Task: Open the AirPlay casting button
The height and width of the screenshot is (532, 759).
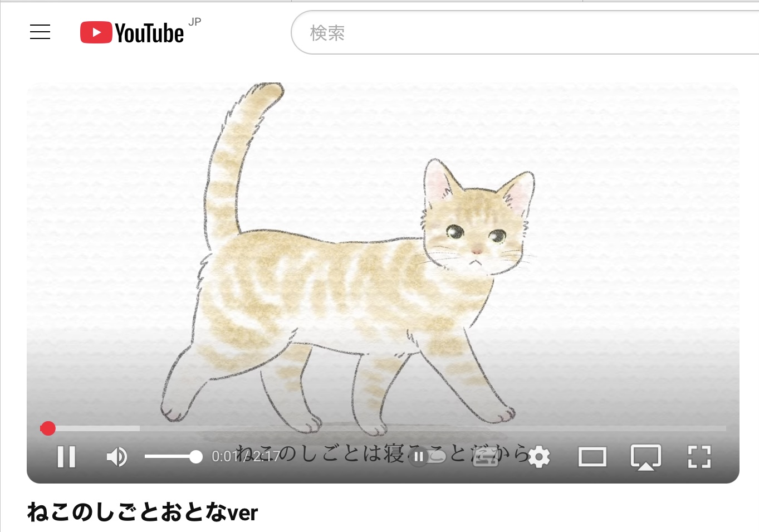Action: [x=645, y=457]
